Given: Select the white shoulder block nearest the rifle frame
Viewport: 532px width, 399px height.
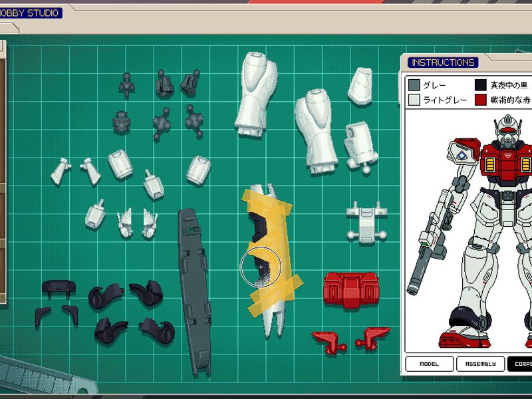Looking at the screenshot, I should coord(198,170).
